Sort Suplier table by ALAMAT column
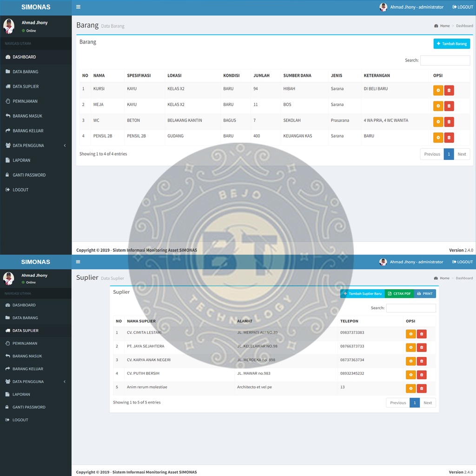476x476 pixels. [x=286, y=321]
